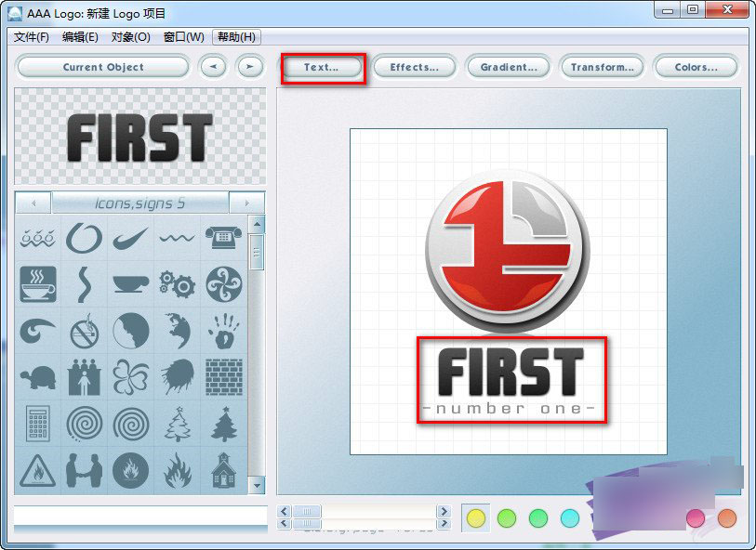The height and width of the screenshot is (550, 756).
Task: Choose the handprint splatter icon
Action: 223,331
